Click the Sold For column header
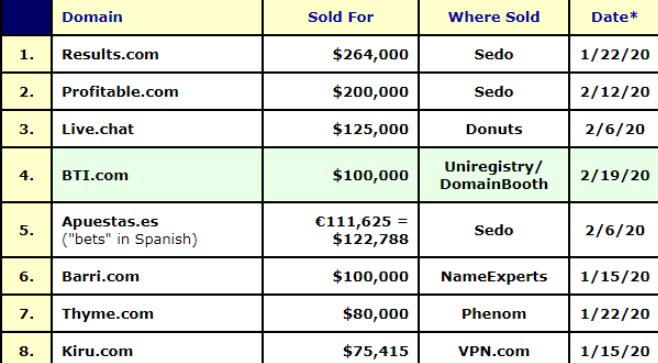 coord(340,17)
